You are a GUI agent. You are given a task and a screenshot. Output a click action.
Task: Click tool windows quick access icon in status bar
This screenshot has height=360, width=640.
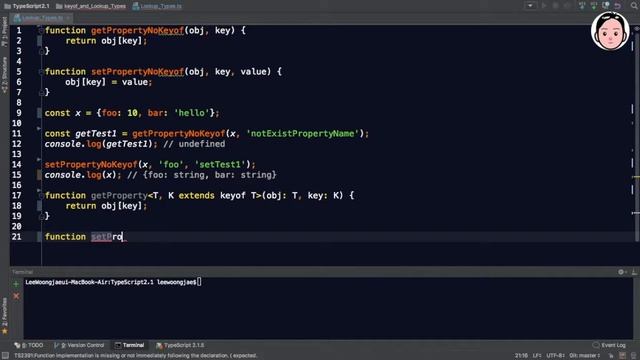tap(5, 356)
